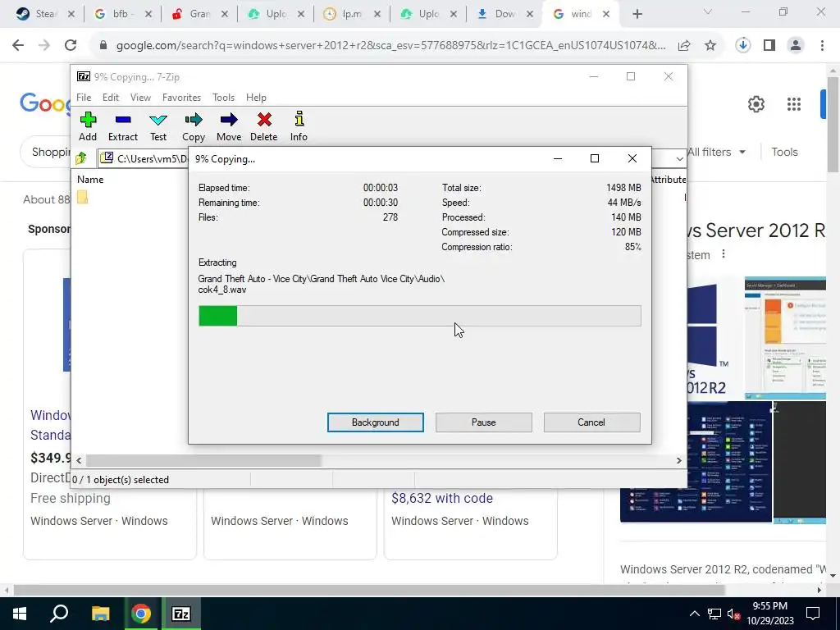
Task: Open Google settings gear
Action: pyautogui.click(x=756, y=104)
